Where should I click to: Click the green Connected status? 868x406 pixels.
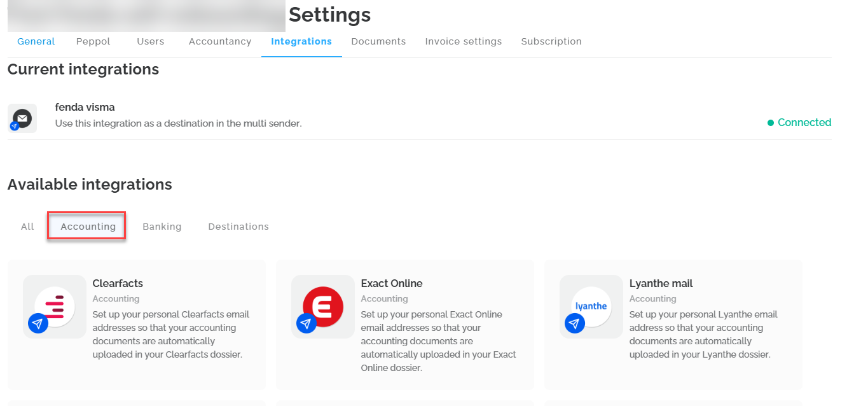pos(799,122)
